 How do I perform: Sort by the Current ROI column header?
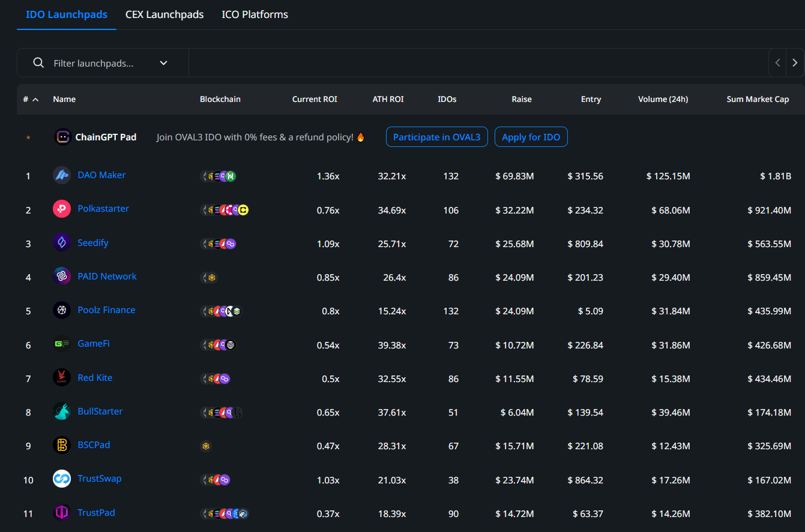[315, 99]
